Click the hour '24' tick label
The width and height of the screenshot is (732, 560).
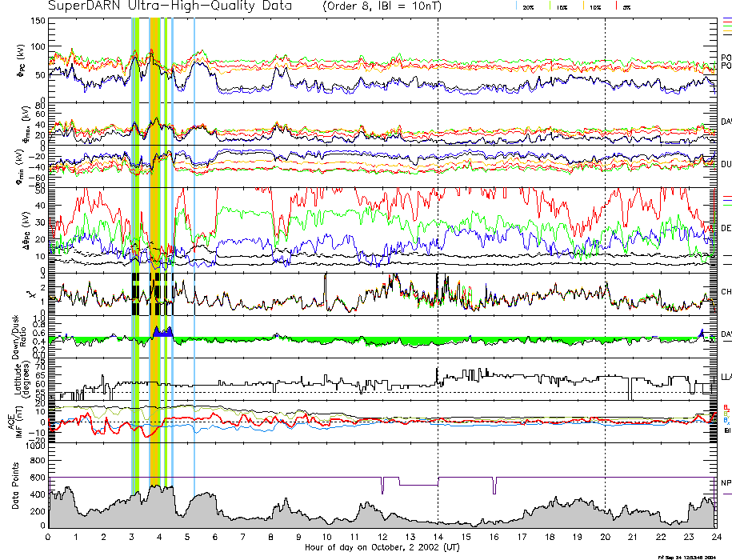pos(716,537)
